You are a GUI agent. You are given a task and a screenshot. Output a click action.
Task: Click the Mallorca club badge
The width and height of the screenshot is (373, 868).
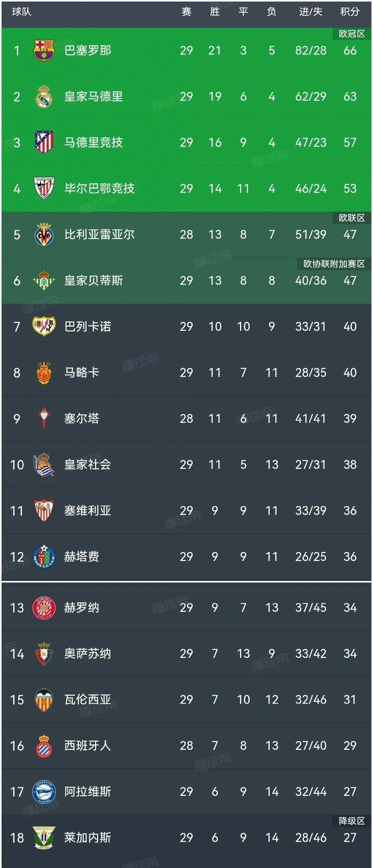44,373
